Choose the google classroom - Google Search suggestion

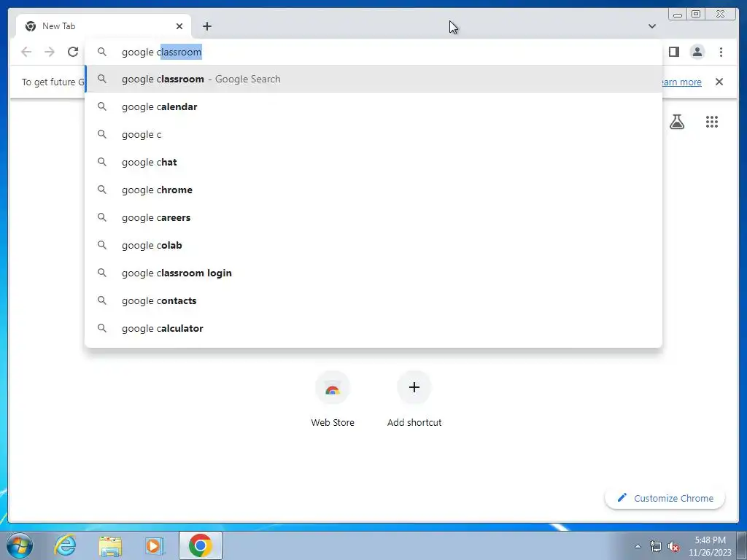(373, 79)
